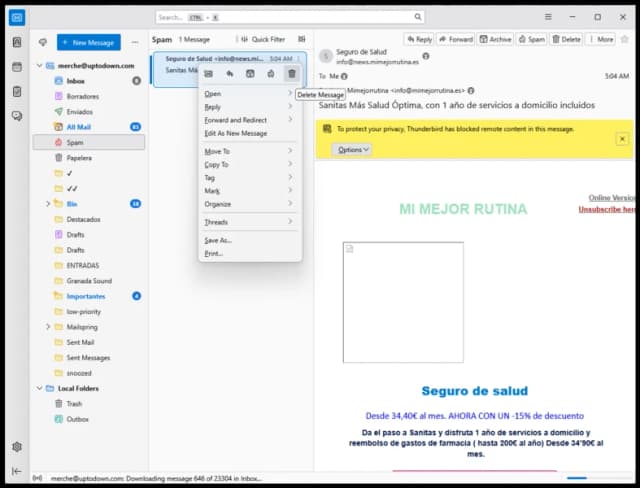Click the Spam button in message header

coord(531,39)
